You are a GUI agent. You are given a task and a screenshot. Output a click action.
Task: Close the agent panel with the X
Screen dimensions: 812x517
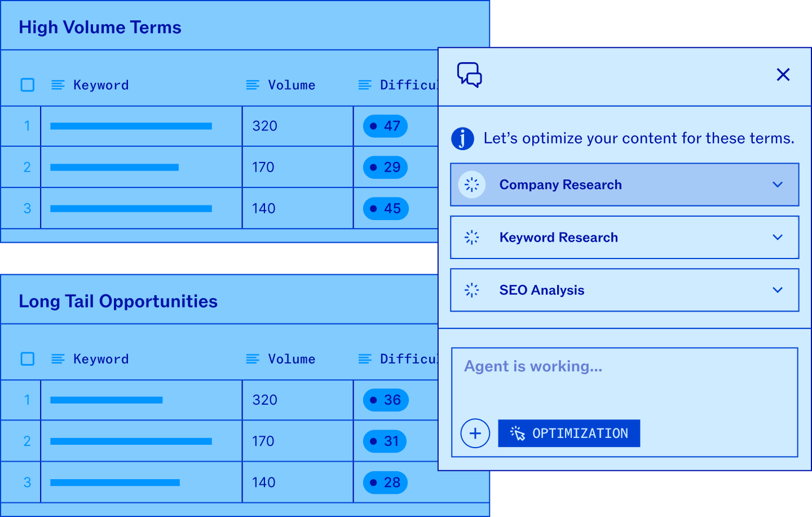[x=783, y=75]
